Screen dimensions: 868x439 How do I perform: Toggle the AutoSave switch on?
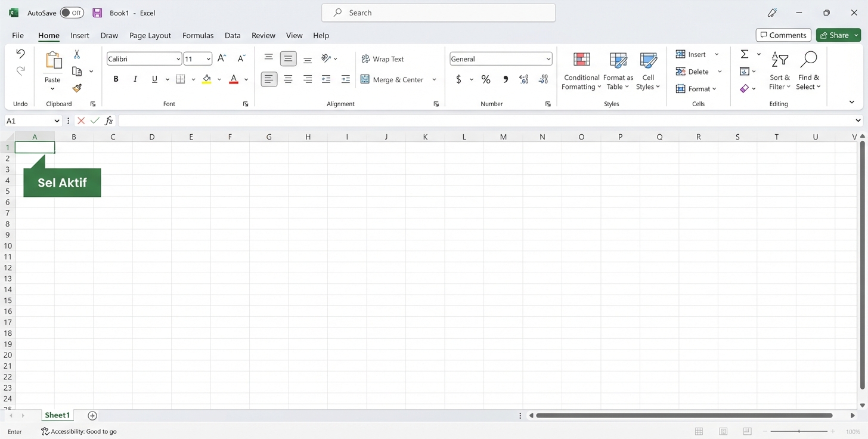pos(72,12)
